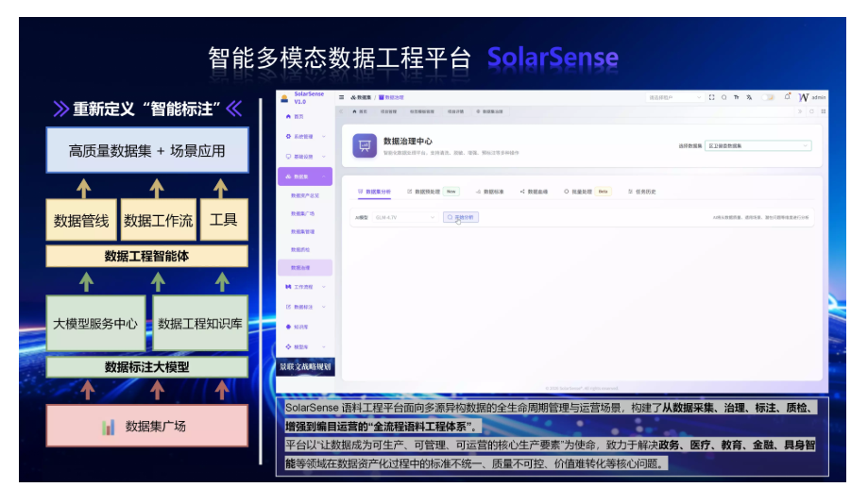868x504 pixels.
Task: Switch to the 任务历史 tab
Action: click(642, 192)
